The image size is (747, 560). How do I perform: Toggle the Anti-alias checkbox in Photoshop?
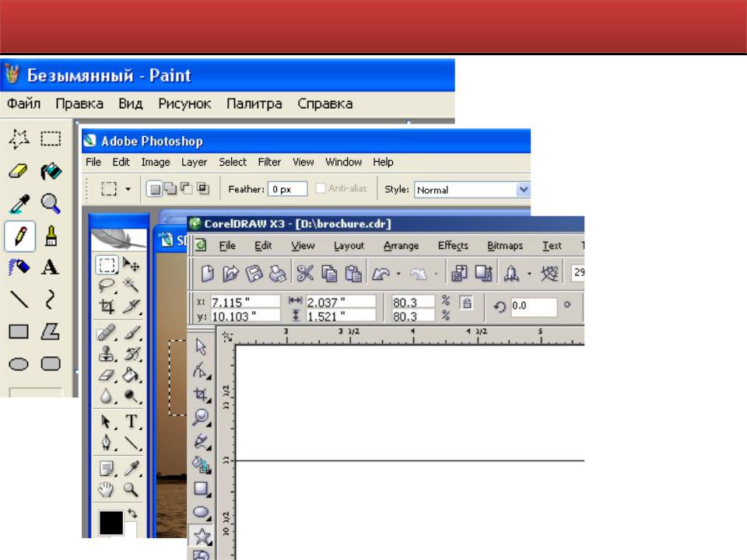pos(320,188)
